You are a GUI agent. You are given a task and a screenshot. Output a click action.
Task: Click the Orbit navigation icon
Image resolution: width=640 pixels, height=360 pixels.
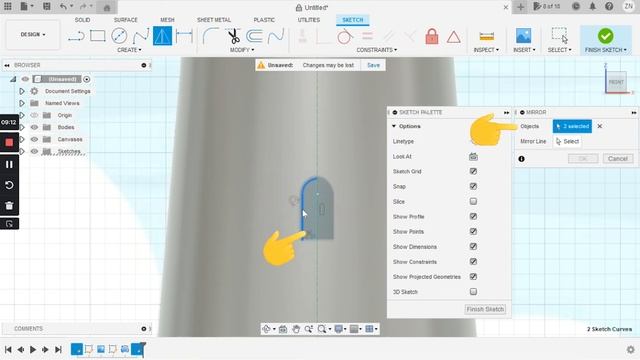click(x=266, y=329)
